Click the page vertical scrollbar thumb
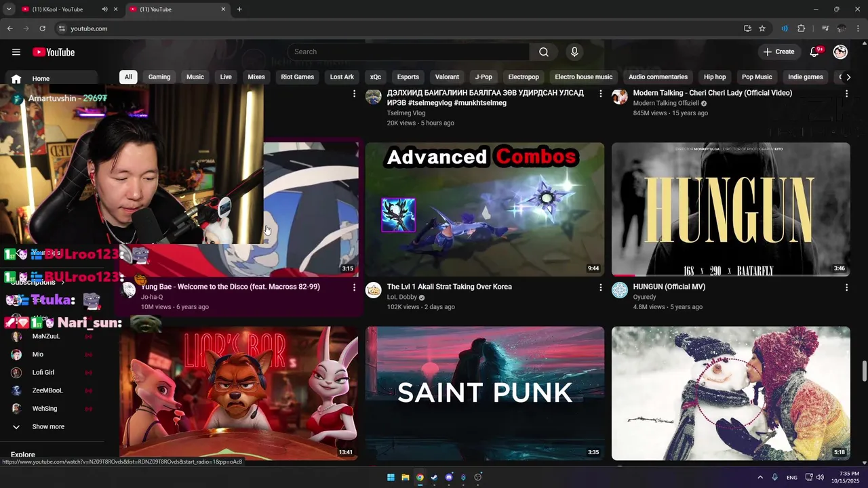 coord(864,371)
